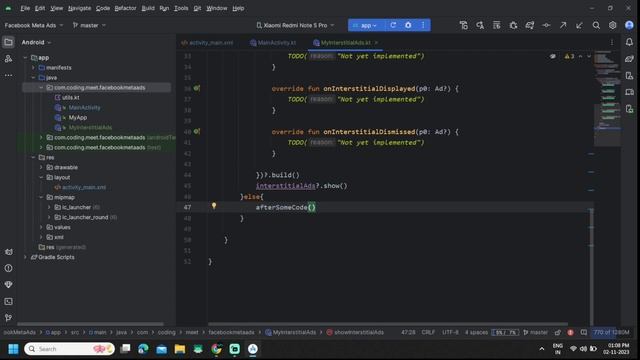
Task: Click master branch in status bar
Action: click(536, 332)
